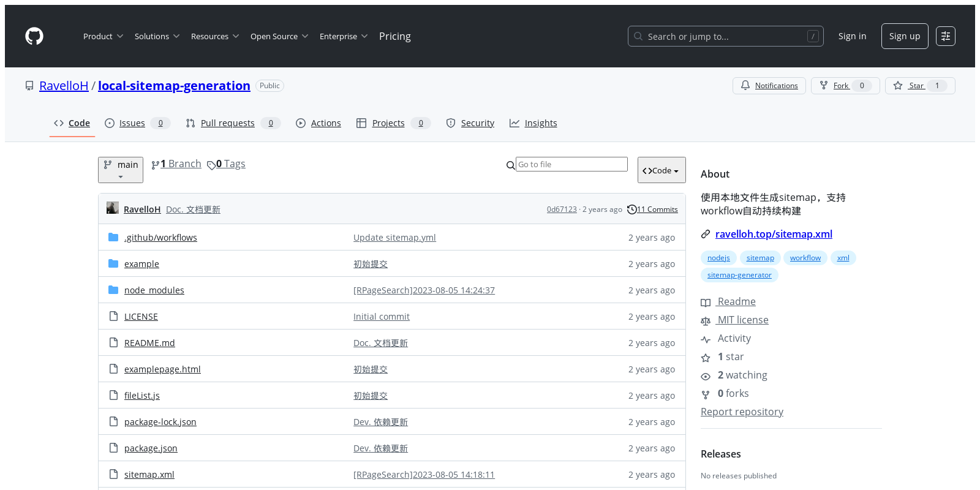Click the sitemap-generator topic tag
980x490 pixels.
(739, 275)
